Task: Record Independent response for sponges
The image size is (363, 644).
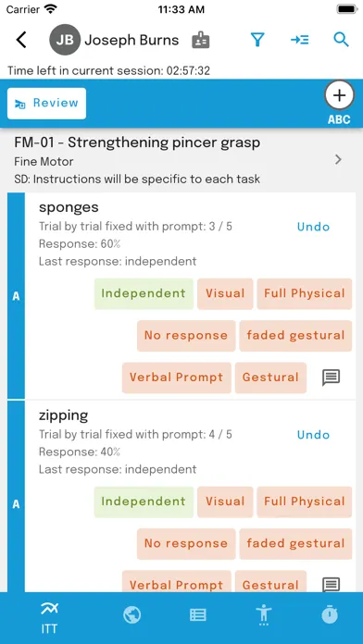Action: pos(144,293)
